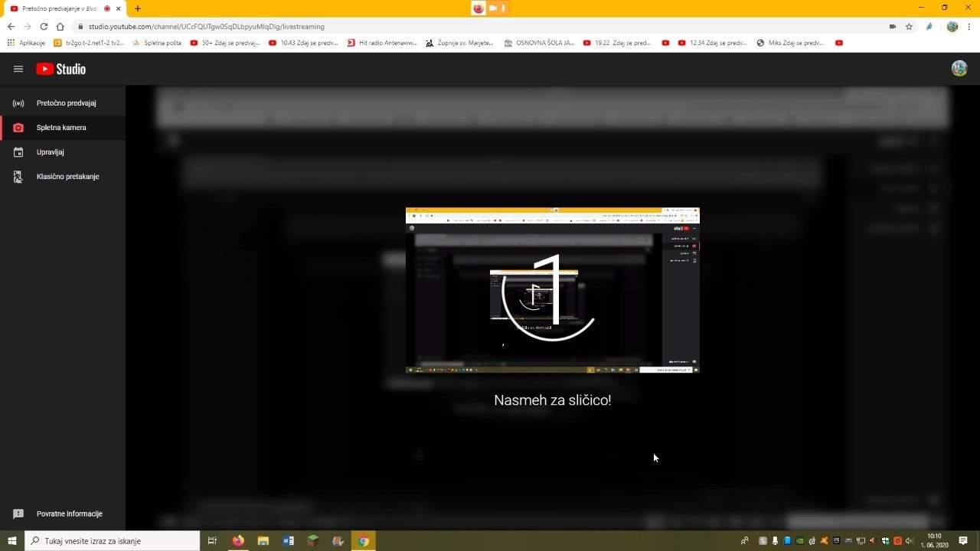
Task: Open Windows notification center
Action: click(x=964, y=541)
